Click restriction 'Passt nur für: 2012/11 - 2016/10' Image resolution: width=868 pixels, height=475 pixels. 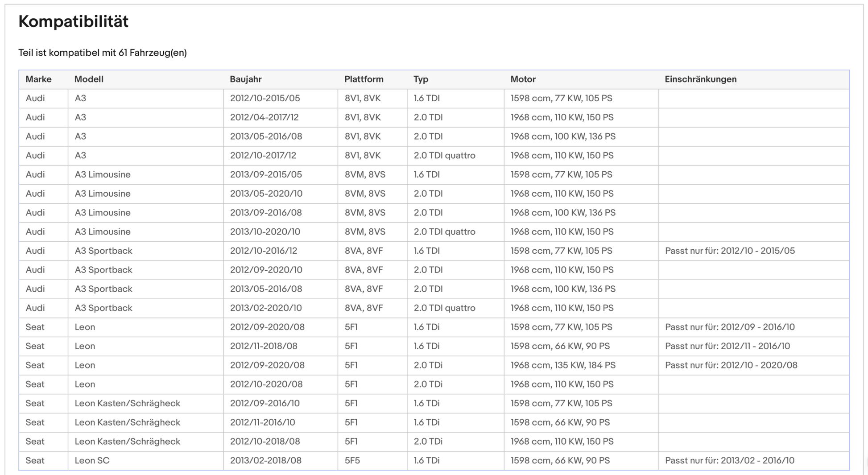727,346
